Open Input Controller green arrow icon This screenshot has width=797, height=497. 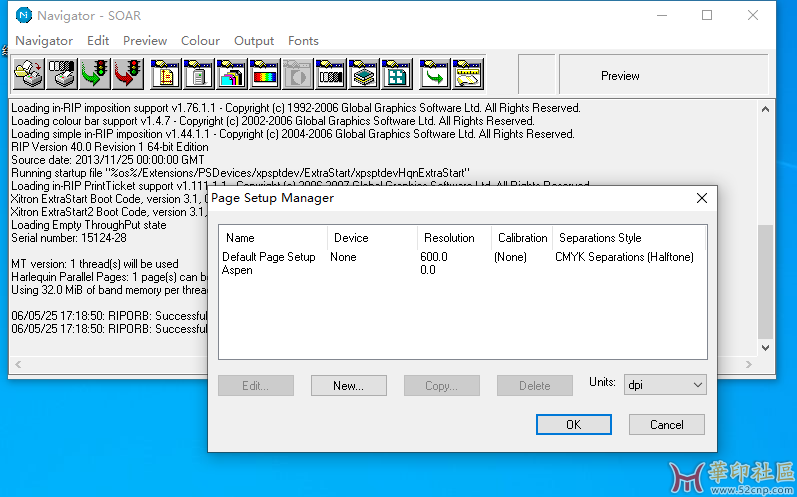(x=434, y=74)
